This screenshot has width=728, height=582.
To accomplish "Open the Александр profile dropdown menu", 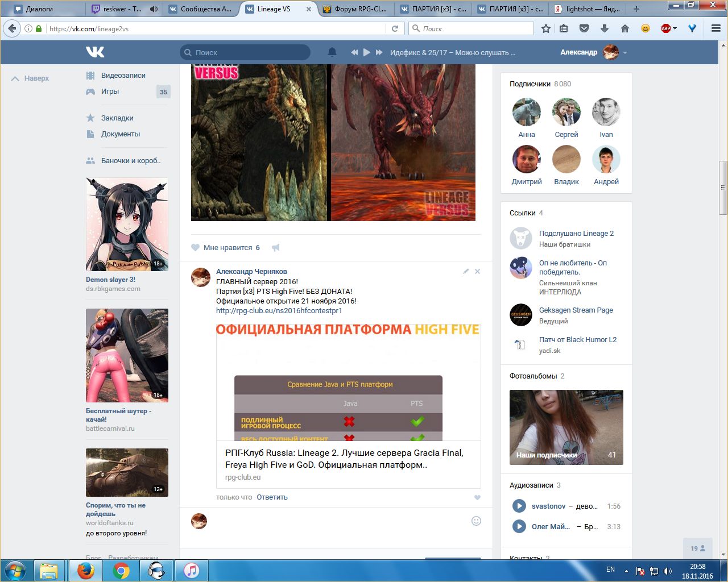I will 594,52.
